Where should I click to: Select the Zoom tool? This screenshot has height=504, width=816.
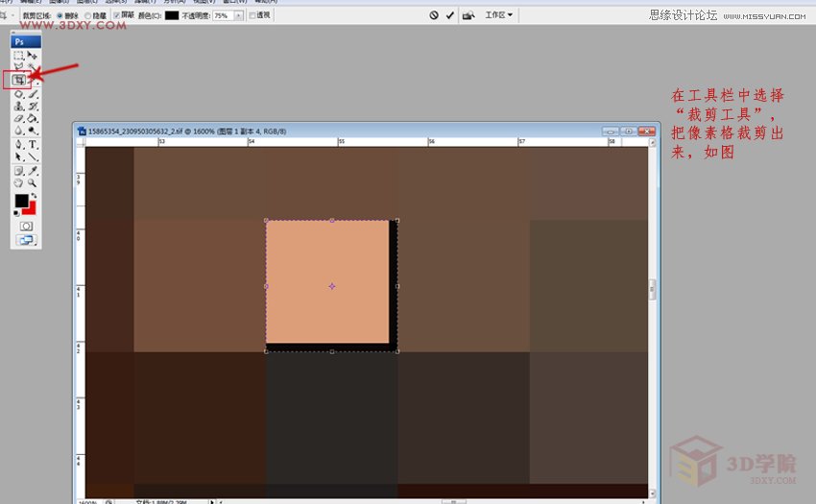click(33, 182)
